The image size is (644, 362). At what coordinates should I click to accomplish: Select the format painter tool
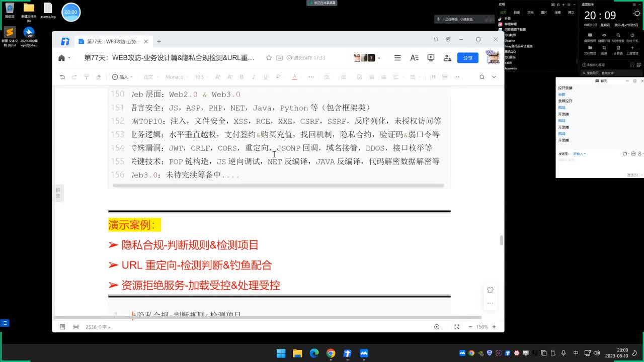[86, 77]
